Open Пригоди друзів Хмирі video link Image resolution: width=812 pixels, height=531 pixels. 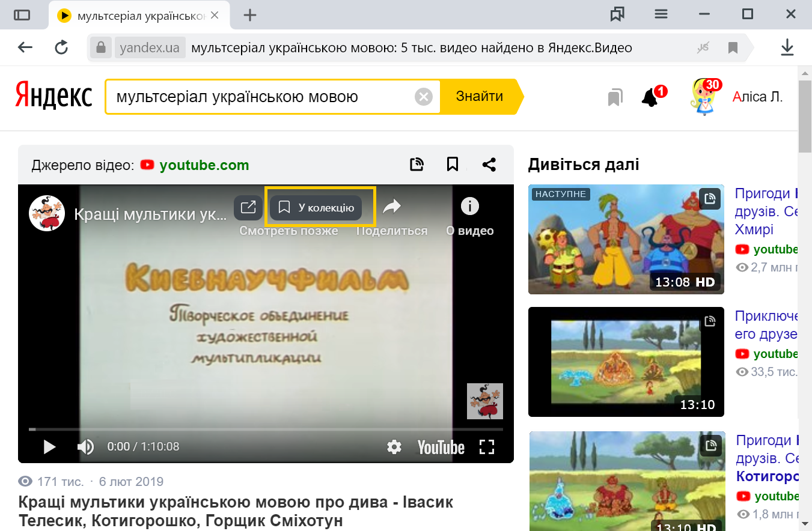(766, 211)
